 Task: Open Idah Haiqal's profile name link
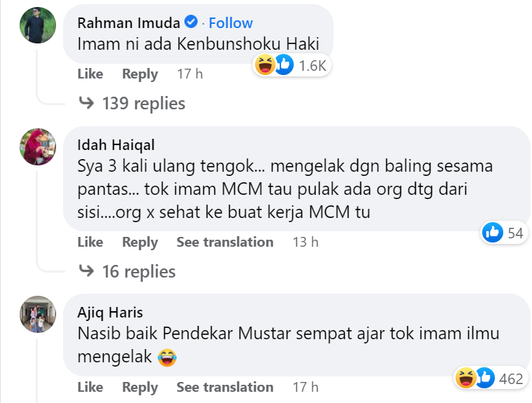[x=116, y=145]
